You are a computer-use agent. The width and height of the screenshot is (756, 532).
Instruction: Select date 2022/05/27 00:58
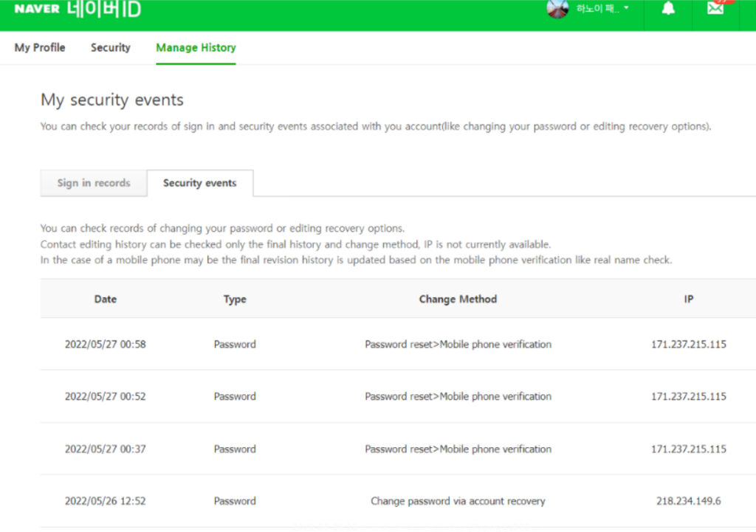coord(105,345)
